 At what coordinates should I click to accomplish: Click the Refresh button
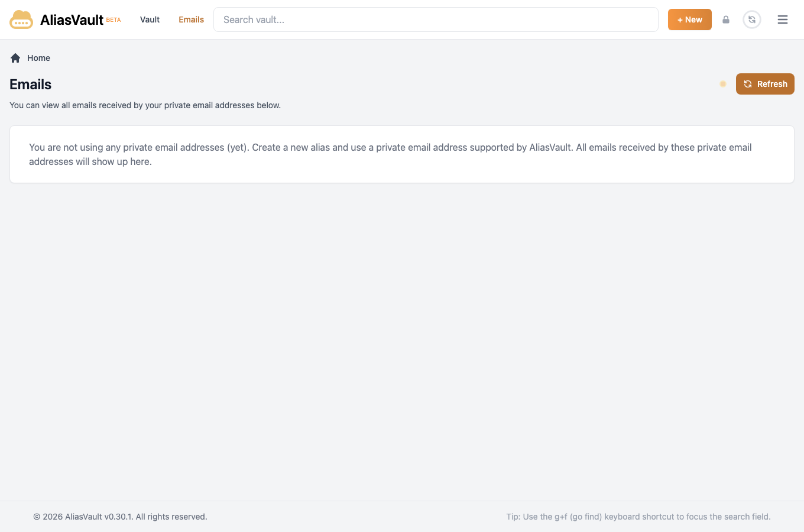click(x=765, y=84)
